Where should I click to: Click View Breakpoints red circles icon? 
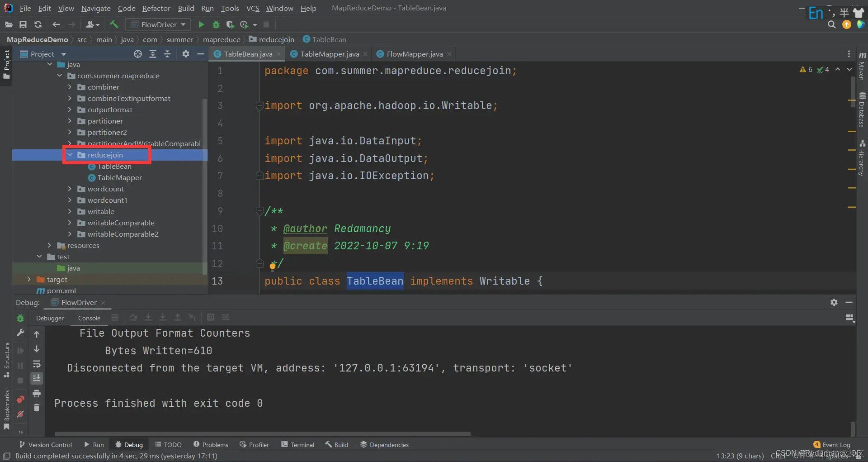pyautogui.click(x=20, y=399)
